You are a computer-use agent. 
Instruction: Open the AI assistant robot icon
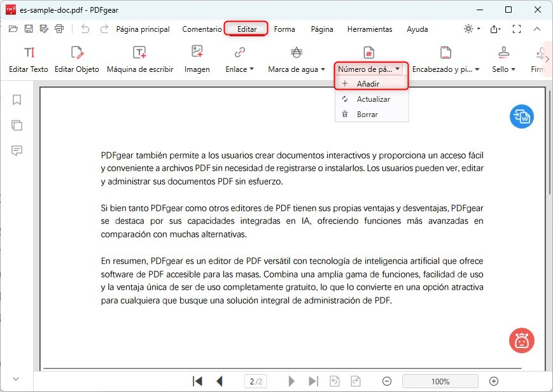tap(521, 340)
